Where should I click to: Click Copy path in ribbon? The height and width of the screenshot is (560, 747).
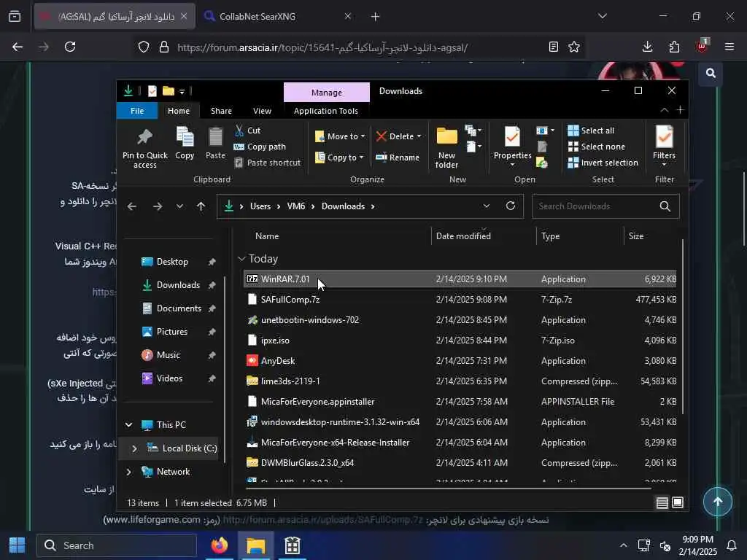point(260,147)
